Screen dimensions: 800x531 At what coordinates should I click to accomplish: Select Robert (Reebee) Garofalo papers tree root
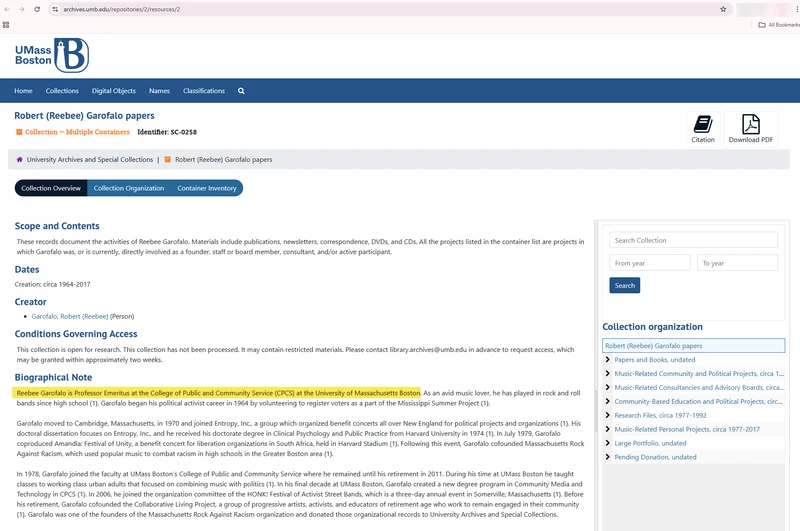693,346
